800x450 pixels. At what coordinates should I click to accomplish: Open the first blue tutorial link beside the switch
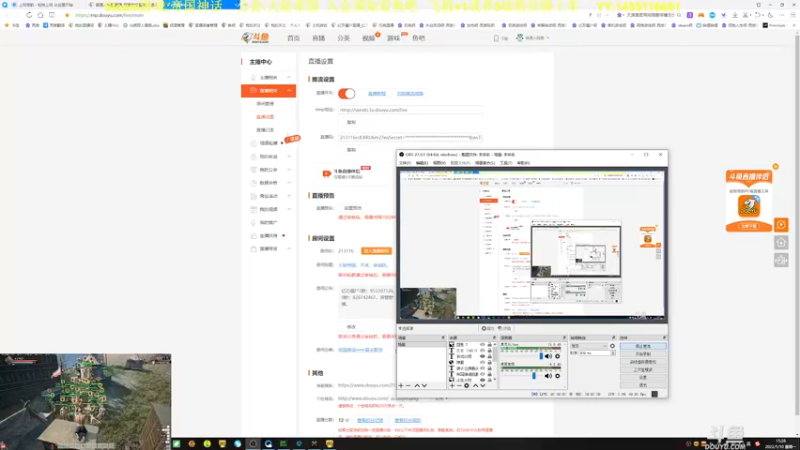(377, 94)
